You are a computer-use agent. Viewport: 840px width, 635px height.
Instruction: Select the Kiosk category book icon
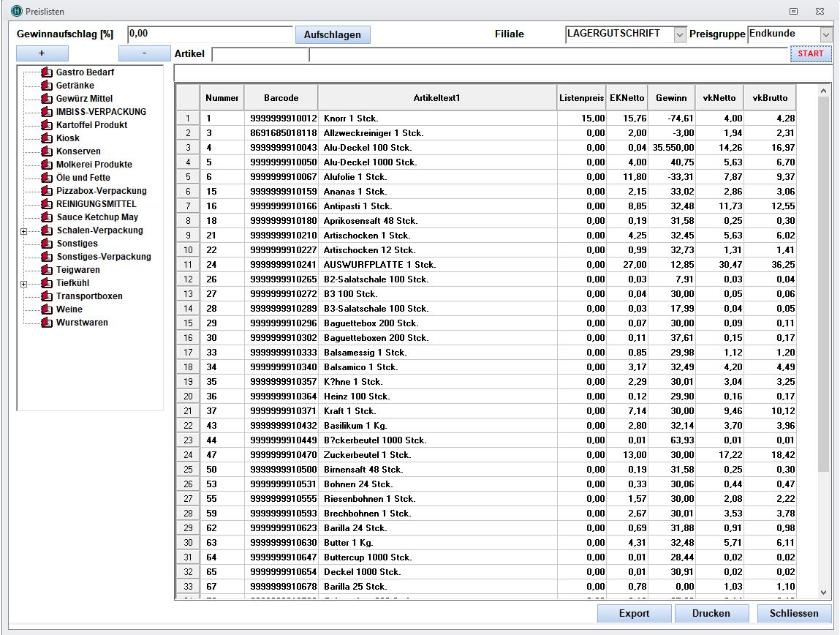(48, 138)
